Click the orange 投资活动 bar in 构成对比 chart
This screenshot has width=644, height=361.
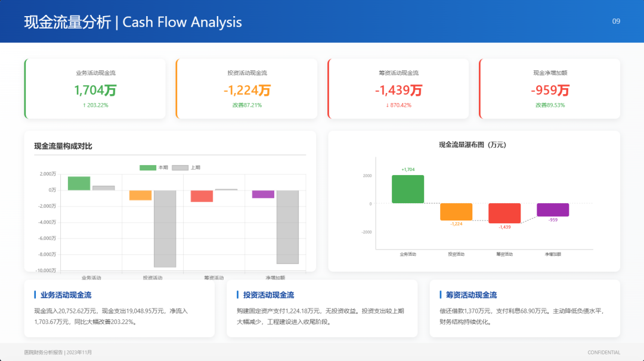click(141, 195)
